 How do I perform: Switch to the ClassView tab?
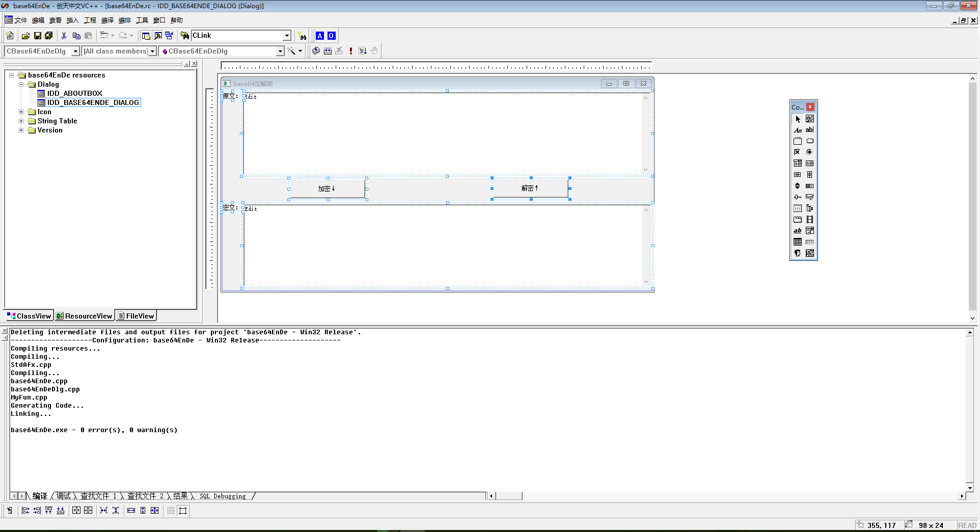tap(29, 316)
